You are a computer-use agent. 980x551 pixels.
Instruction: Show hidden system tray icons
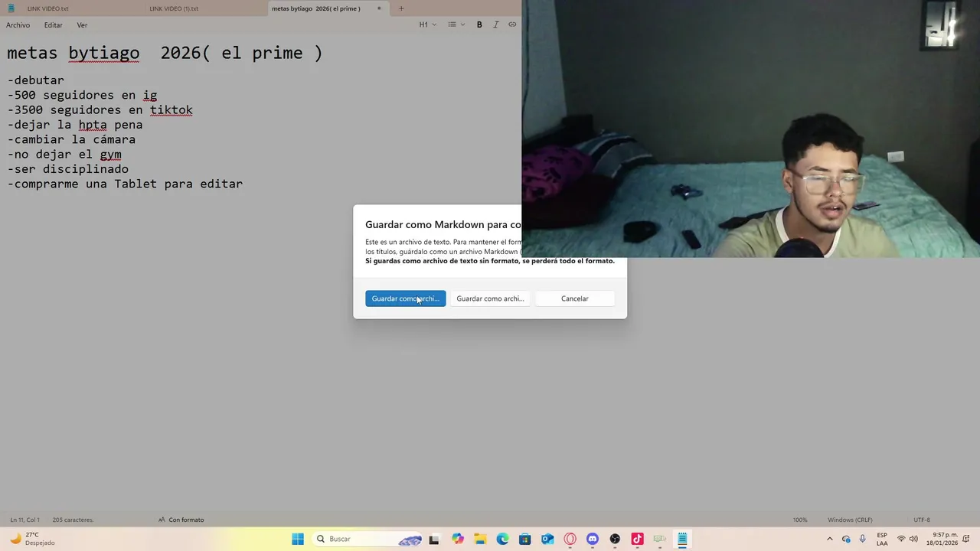coord(829,539)
